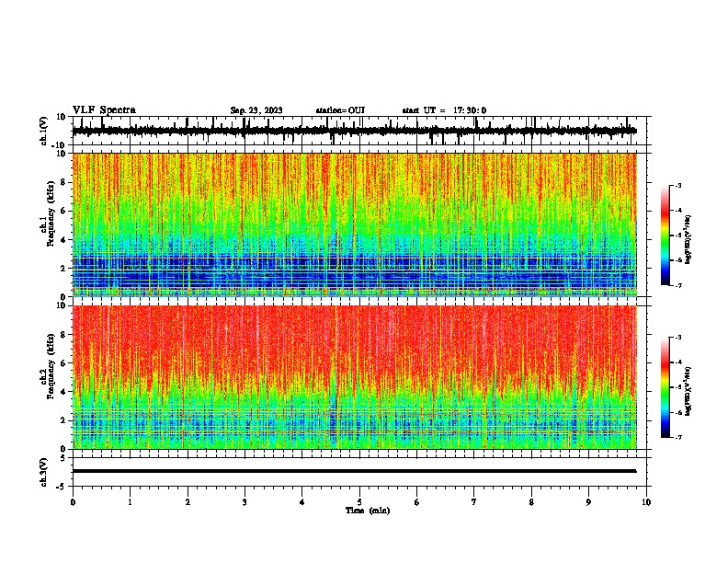This screenshot has width=728, height=563.
Task: Click the "VLF Spectra" title text
Action: (x=104, y=109)
